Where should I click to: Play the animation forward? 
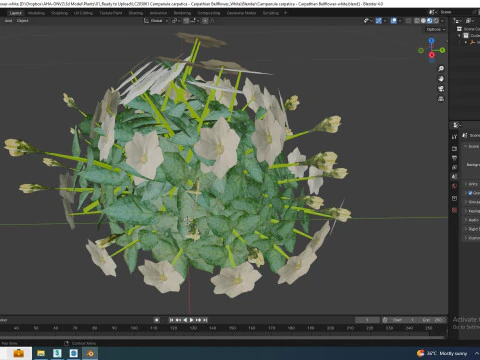[x=192, y=320]
